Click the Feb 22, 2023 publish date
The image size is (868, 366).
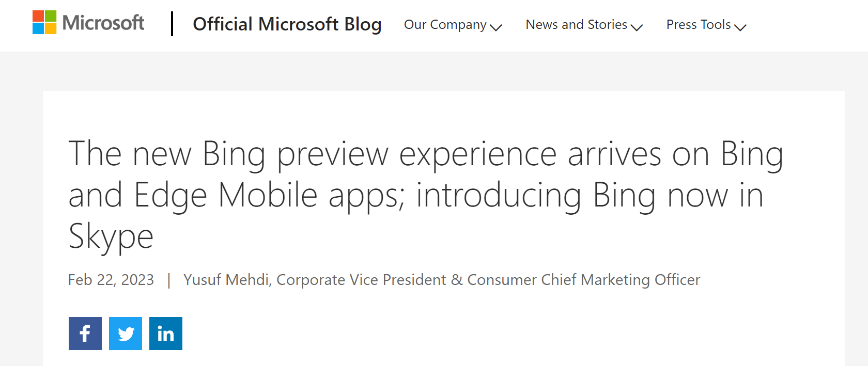coord(111,280)
